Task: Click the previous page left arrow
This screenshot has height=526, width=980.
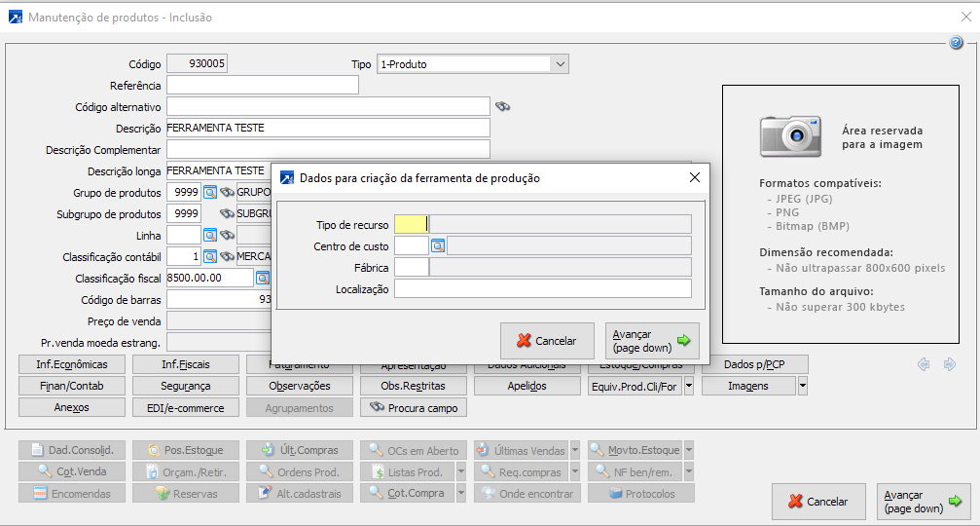Action: 924,364
